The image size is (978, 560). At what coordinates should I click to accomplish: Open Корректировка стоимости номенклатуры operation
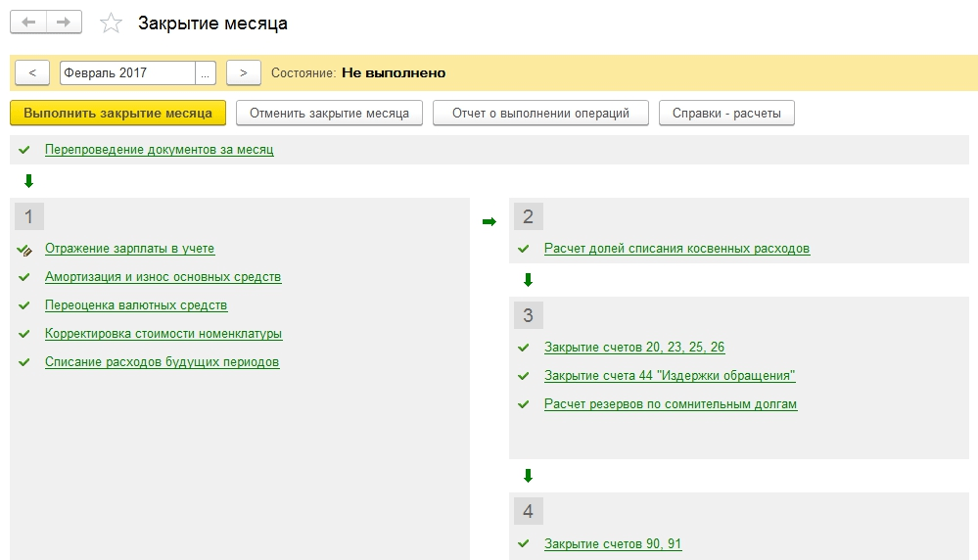point(163,334)
